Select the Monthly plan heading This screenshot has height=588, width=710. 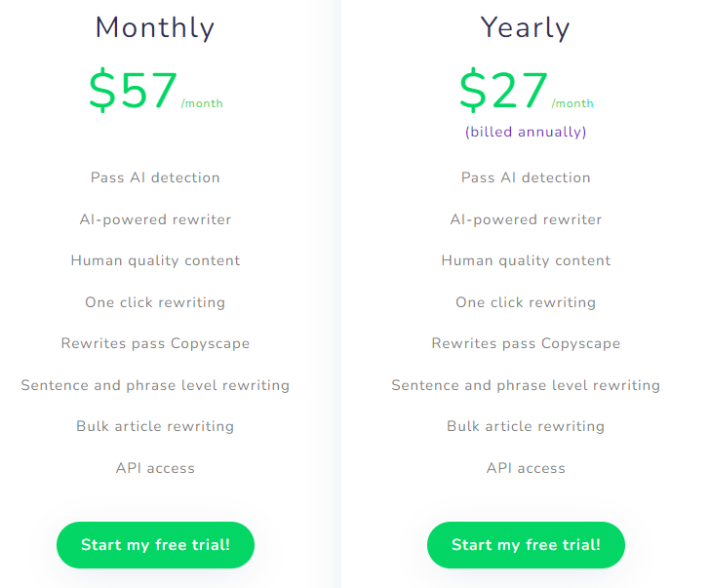coord(155,27)
